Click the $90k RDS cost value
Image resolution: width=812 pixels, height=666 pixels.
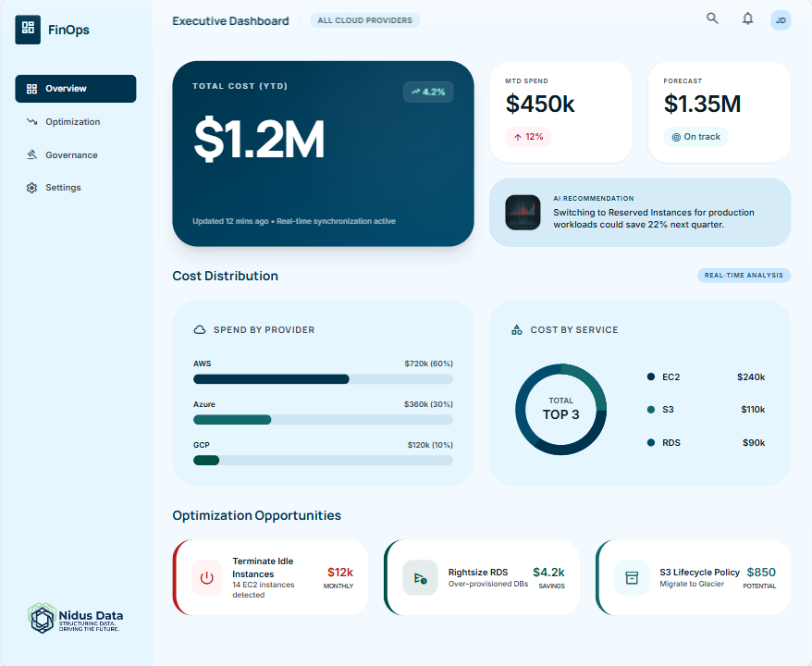[754, 443]
